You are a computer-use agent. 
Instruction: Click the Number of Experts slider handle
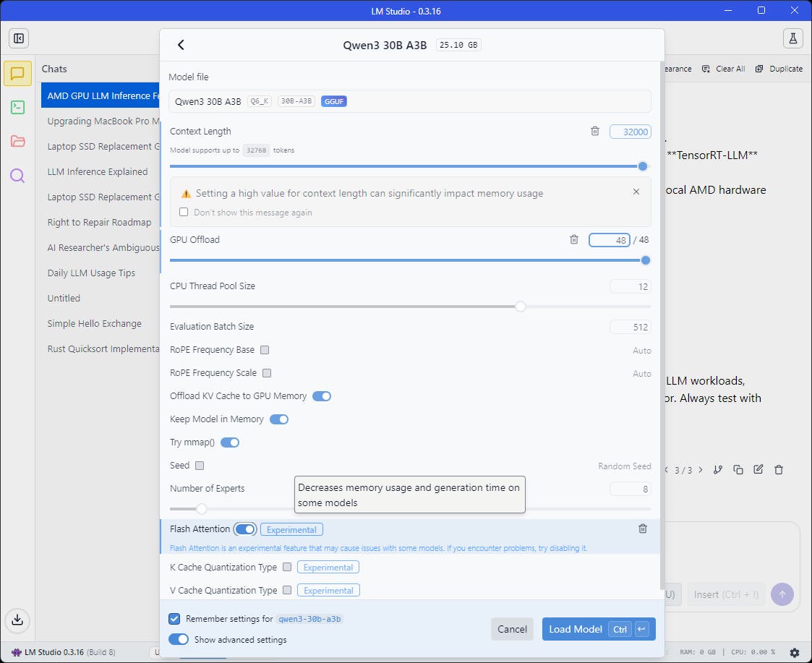point(202,509)
